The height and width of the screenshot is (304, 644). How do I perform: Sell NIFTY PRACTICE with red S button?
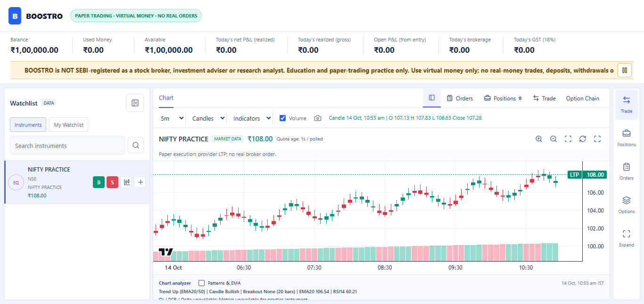(112, 182)
